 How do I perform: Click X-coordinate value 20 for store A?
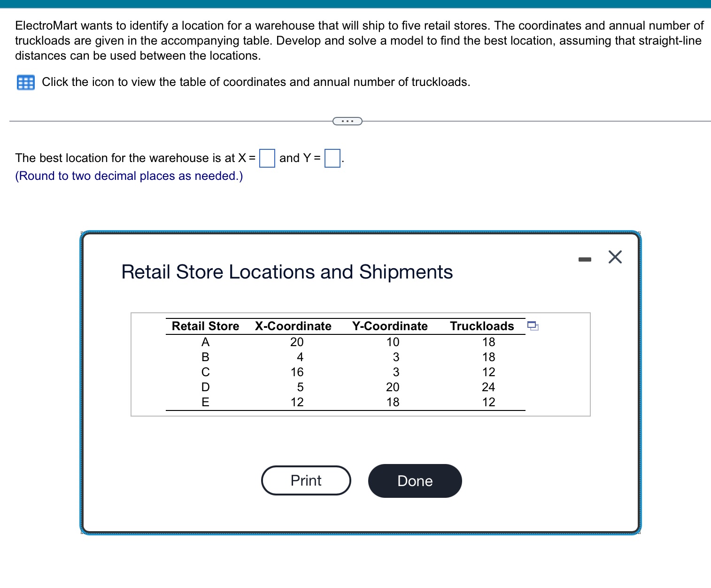click(x=297, y=342)
